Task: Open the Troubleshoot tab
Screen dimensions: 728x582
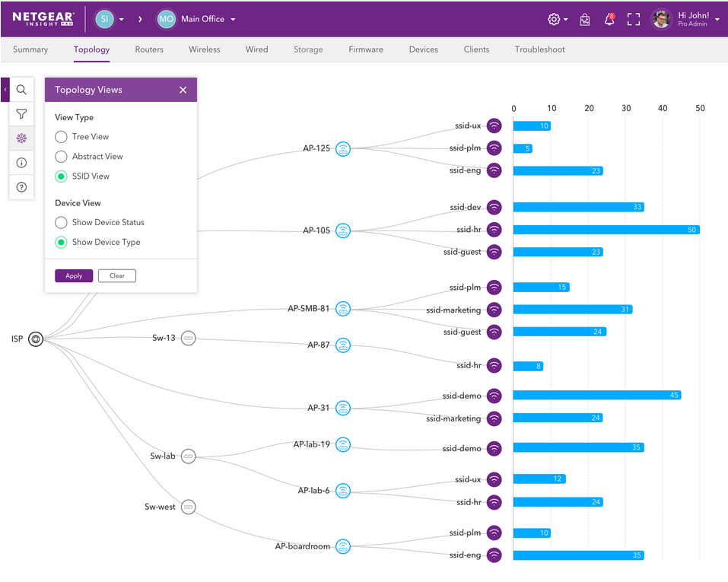Action: [x=539, y=49]
